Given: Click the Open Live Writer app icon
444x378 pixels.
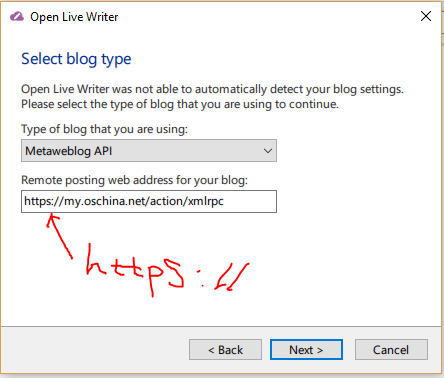Looking at the screenshot, I should tap(17, 17).
